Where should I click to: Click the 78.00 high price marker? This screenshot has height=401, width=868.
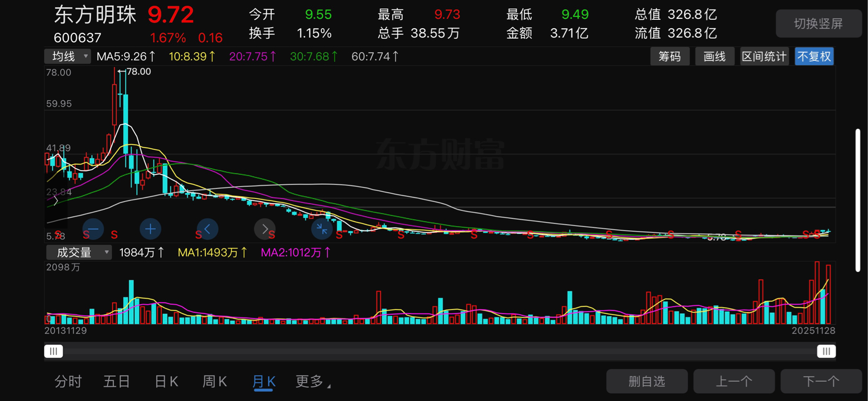[x=138, y=72]
